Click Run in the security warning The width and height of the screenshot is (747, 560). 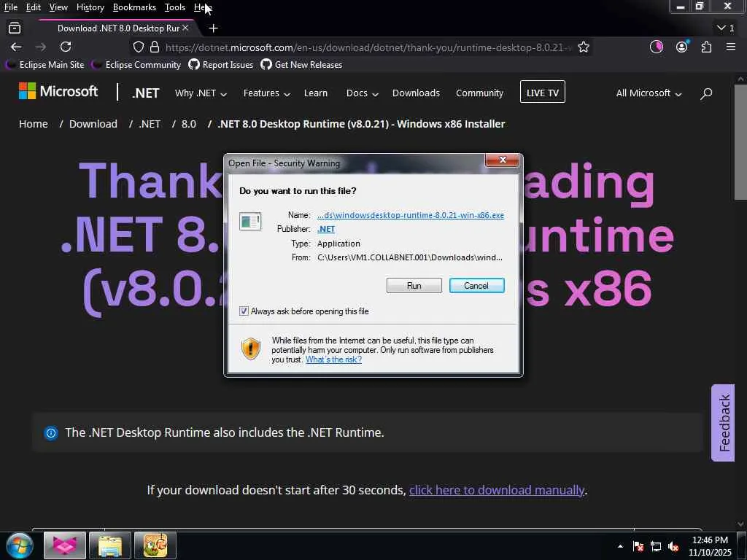tap(414, 286)
